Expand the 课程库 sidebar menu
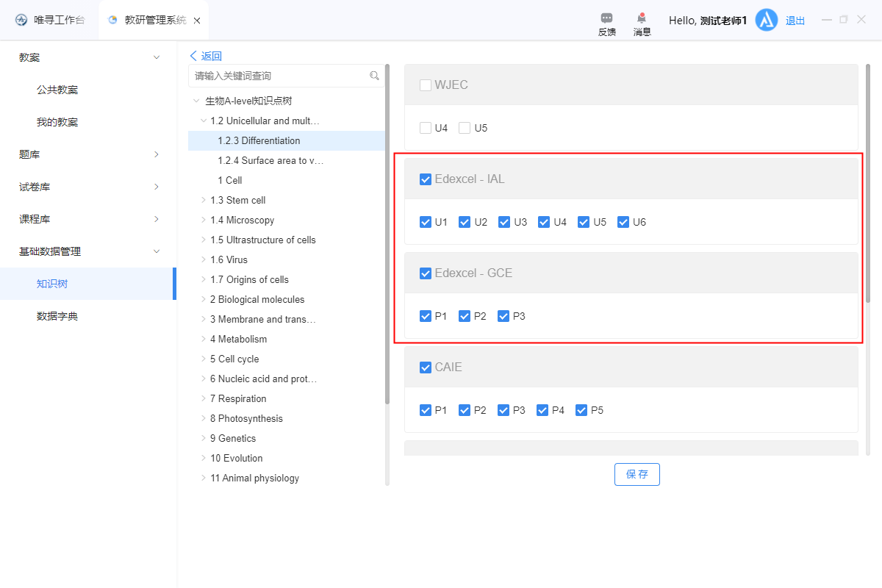The width and height of the screenshot is (882, 588). [x=156, y=219]
